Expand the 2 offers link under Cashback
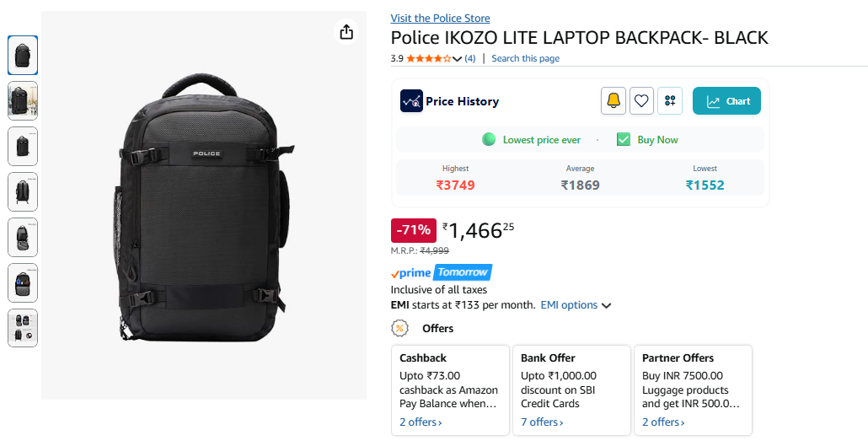 click(x=421, y=422)
